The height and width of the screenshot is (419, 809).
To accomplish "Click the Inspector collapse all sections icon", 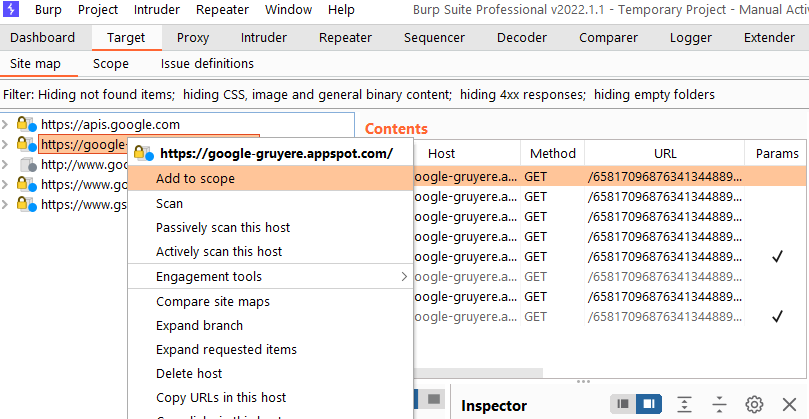I will pyautogui.click(x=719, y=404).
